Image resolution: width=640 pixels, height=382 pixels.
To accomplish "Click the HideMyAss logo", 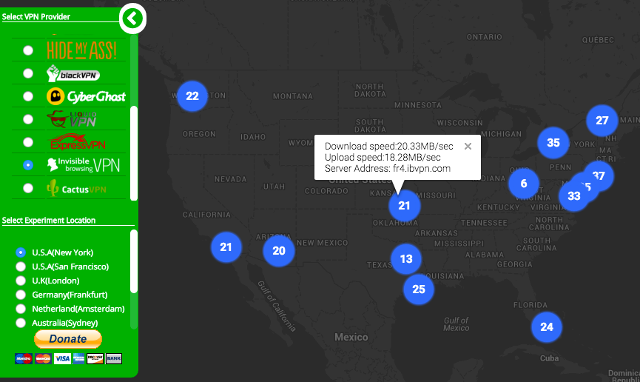I will [x=82, y=50].
